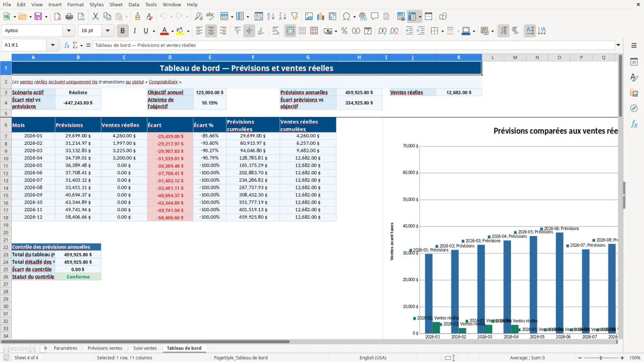The width and height of the screenshot is (644, 362).
Task: Toggle align right
Action: [223, 31]
